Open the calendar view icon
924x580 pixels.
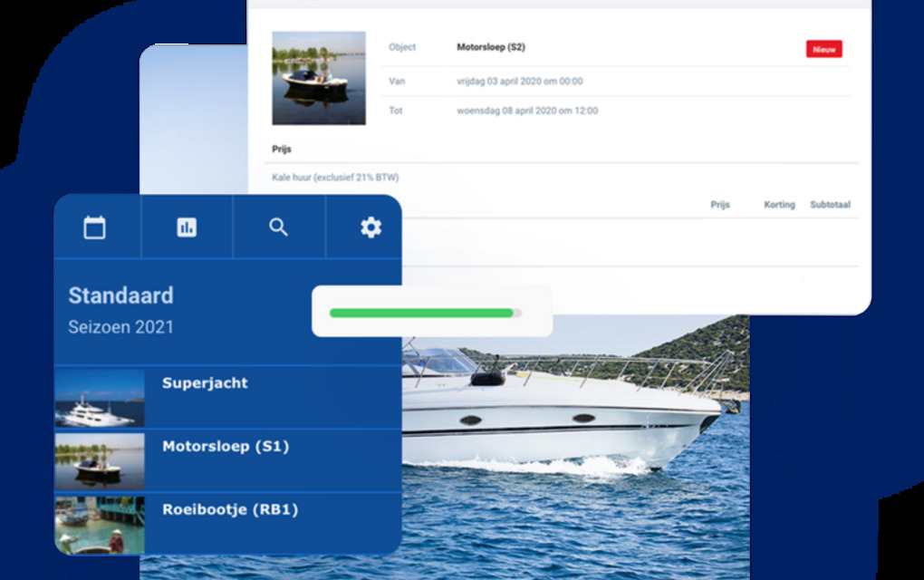[x=95, y=227]
